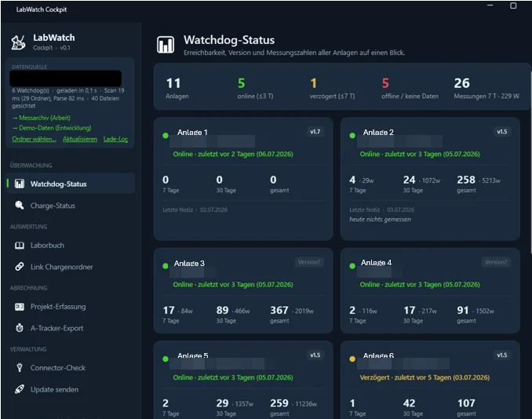This screenshot has height=419, width=532.
Task: Click the green status dot of Anlage 1
Action: pyautogui.click(x=166, y=136)
